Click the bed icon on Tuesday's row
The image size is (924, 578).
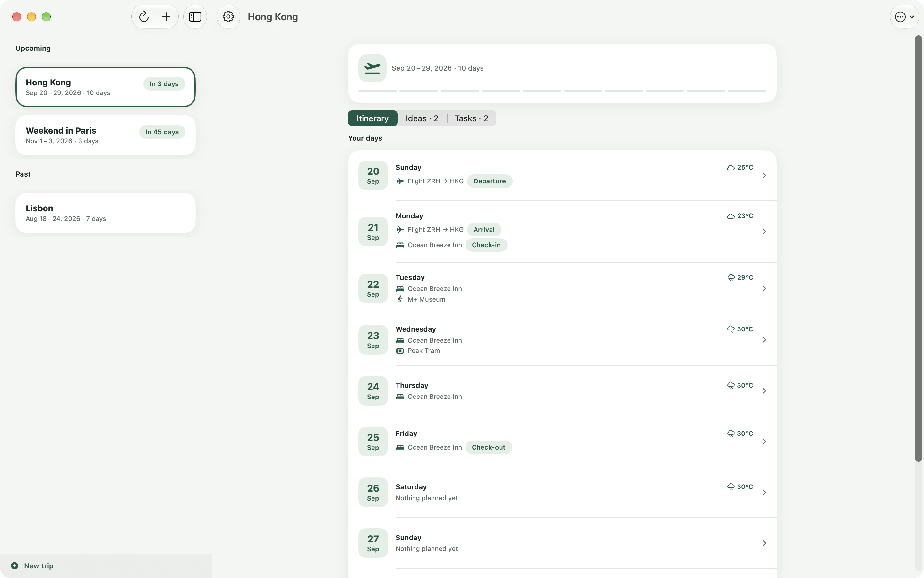(x=400, y=289)
